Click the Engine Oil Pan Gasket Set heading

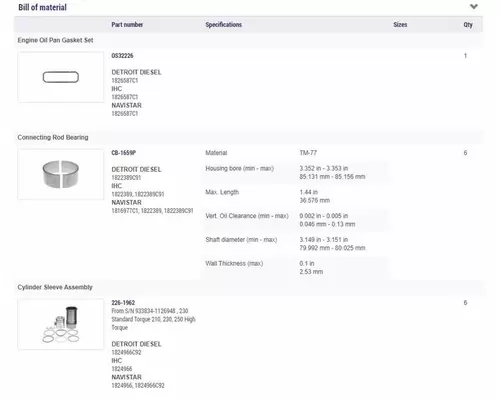pos(55,40)
